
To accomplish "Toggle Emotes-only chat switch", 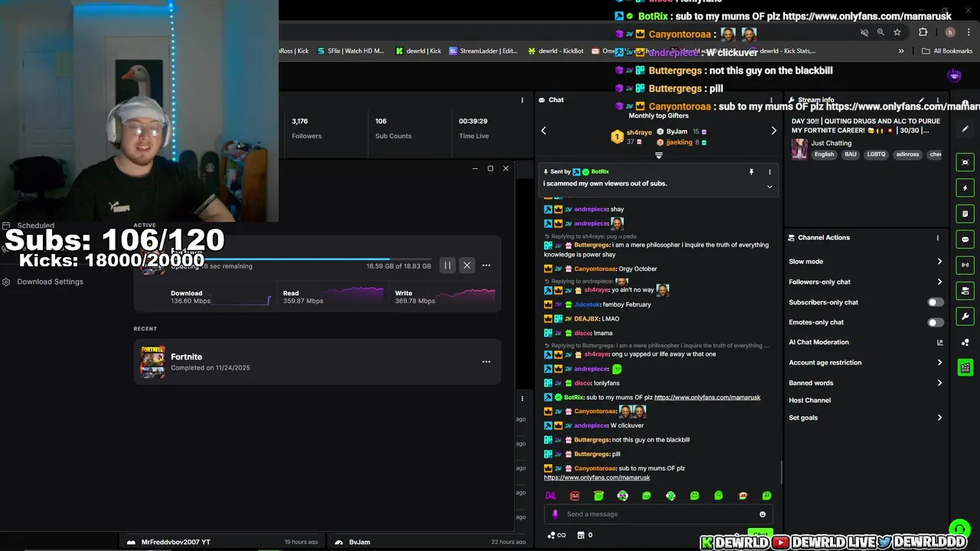I will point(936,322).
